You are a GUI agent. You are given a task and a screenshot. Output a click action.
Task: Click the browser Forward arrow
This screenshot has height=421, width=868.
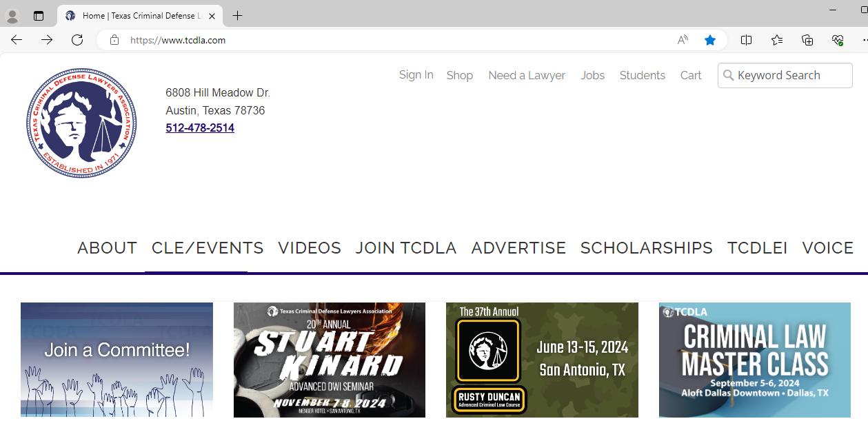tap(47, 40)
